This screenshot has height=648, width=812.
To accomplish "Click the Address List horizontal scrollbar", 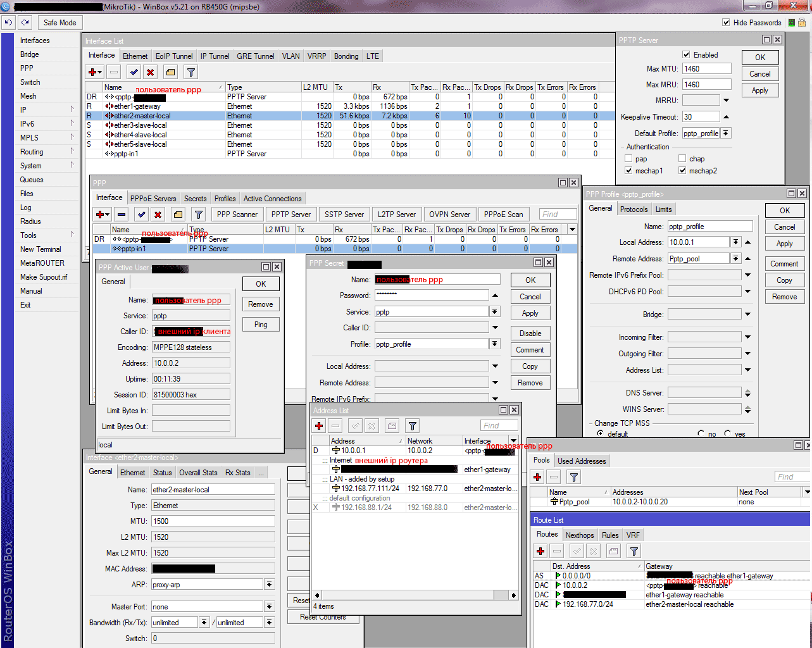I will [416, 595].
